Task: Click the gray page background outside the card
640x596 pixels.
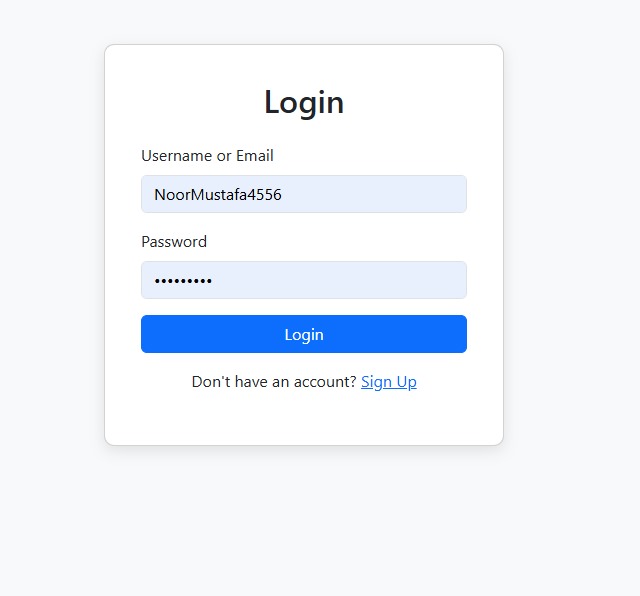Action: [571, 286]
